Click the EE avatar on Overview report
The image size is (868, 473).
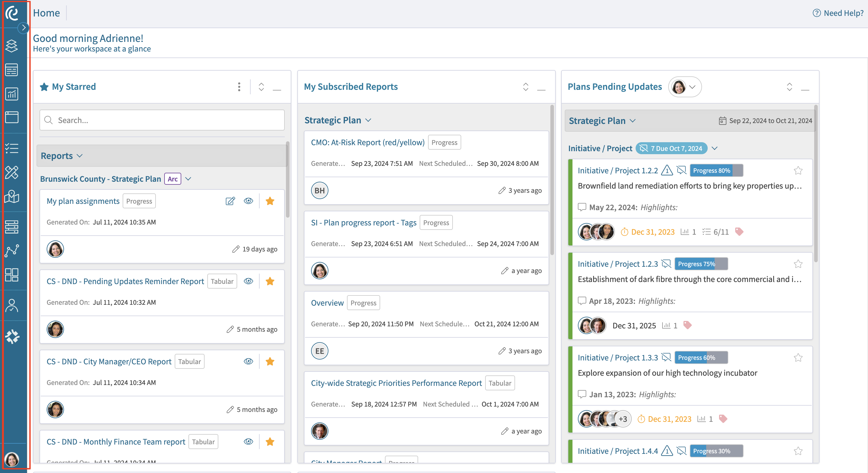point(319,351)
